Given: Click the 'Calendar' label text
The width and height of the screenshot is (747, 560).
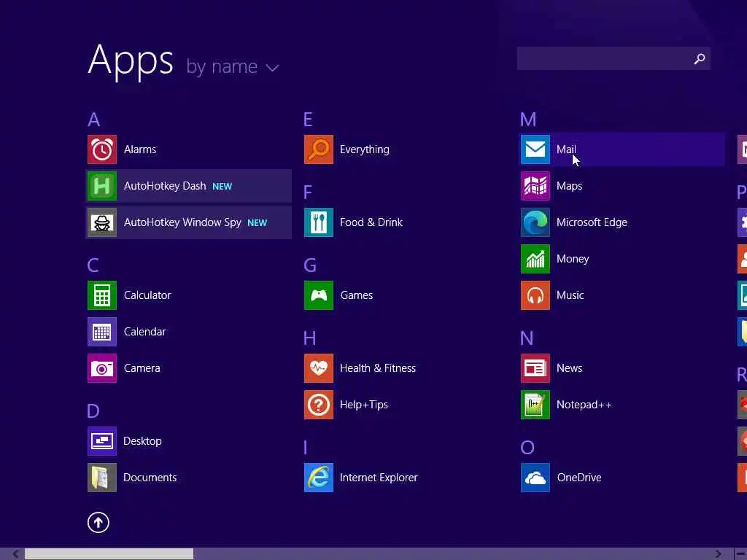Looking at the screenshot, I should click(145, 332).
